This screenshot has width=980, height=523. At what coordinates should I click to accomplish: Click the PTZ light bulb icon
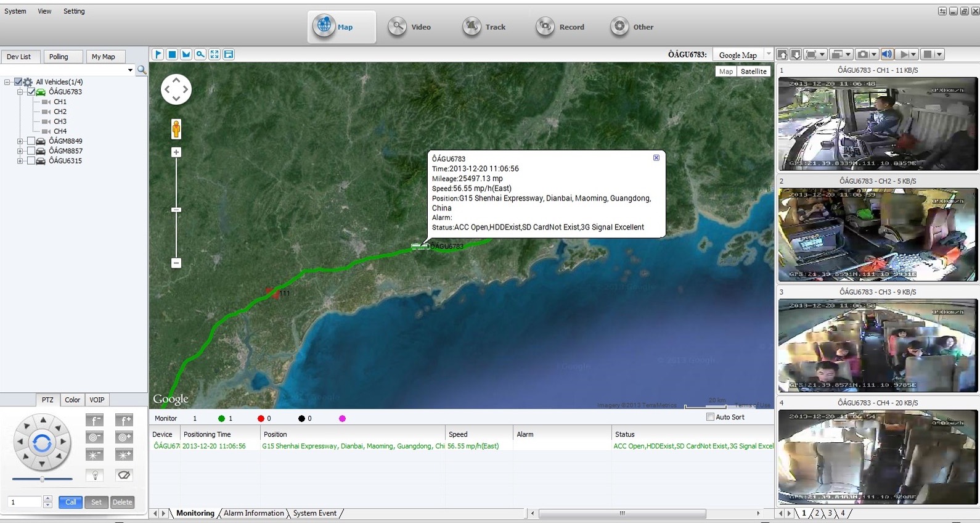pos(95,475)
